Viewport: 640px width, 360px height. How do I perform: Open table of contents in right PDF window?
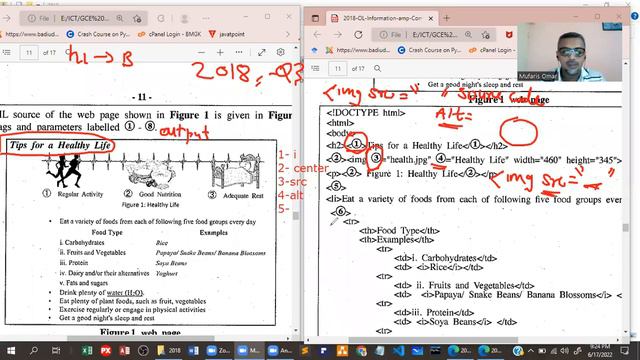(315, 68)
